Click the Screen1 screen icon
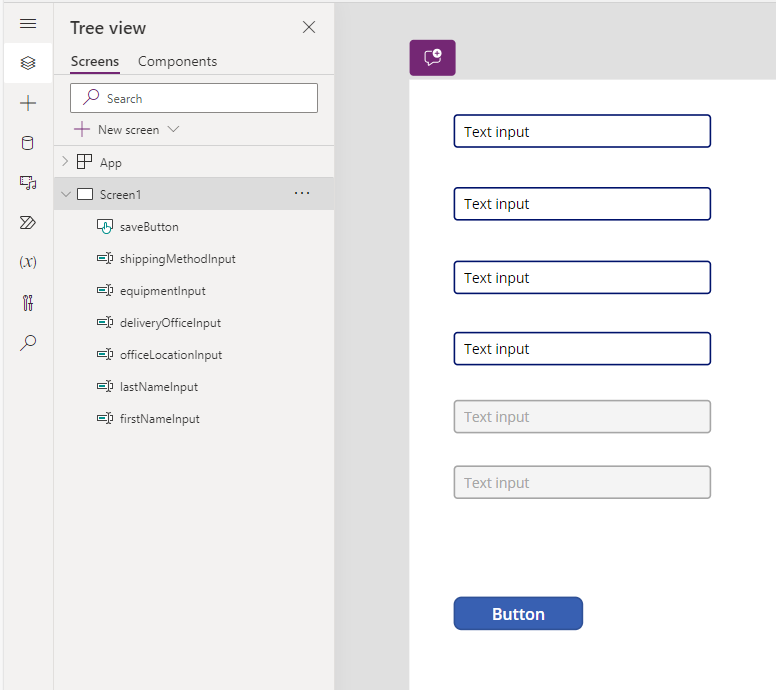This screenshot has height=690, width=776. [x=85, y=194]
